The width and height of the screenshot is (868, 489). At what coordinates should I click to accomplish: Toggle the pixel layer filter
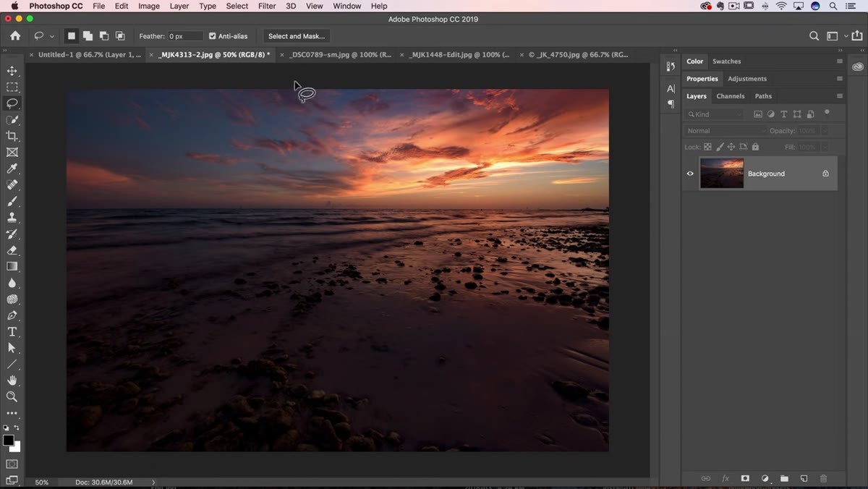758,114
